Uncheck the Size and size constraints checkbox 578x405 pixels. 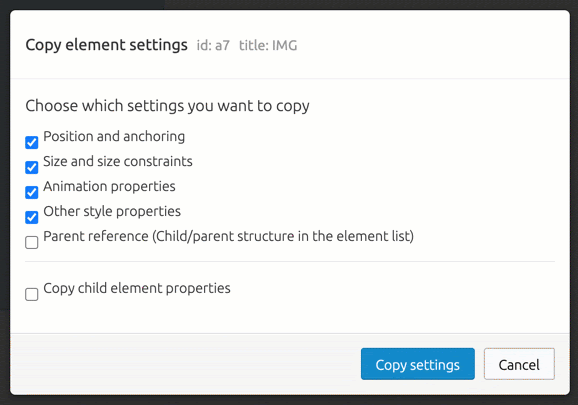pos(32,167)
